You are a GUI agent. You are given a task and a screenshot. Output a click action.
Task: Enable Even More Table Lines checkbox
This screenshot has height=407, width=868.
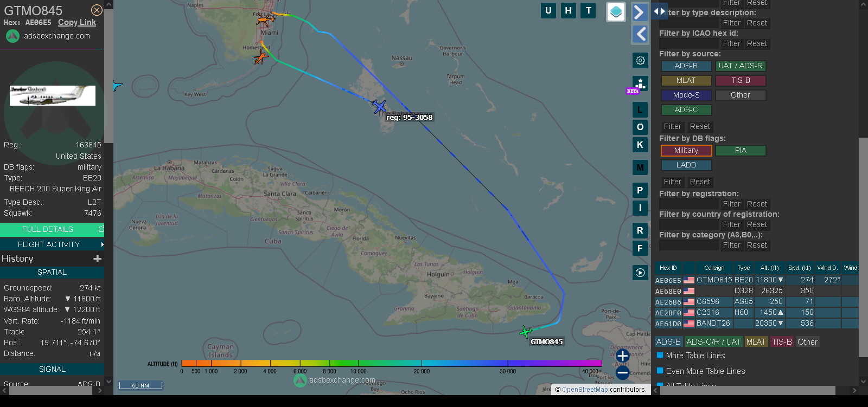(x=660, y=371)
